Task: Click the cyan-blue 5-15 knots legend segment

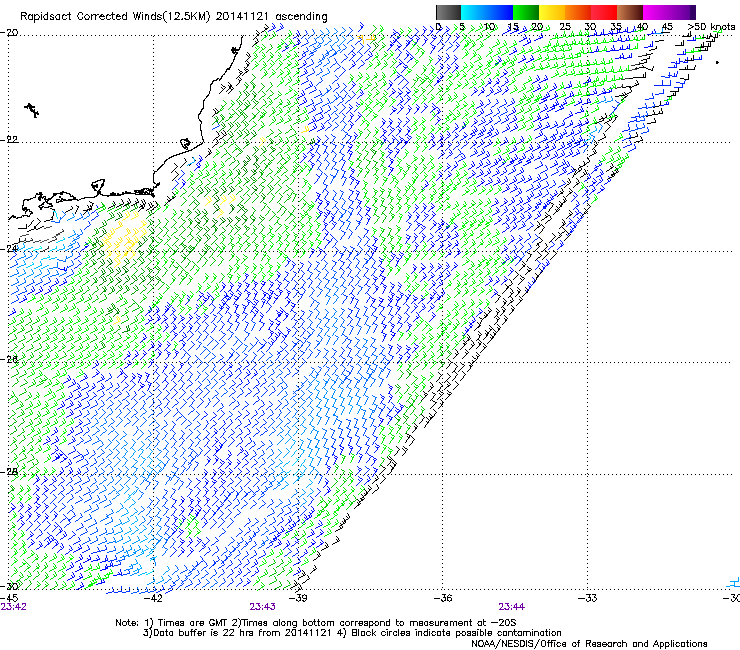Action: (x=487, y=12)
